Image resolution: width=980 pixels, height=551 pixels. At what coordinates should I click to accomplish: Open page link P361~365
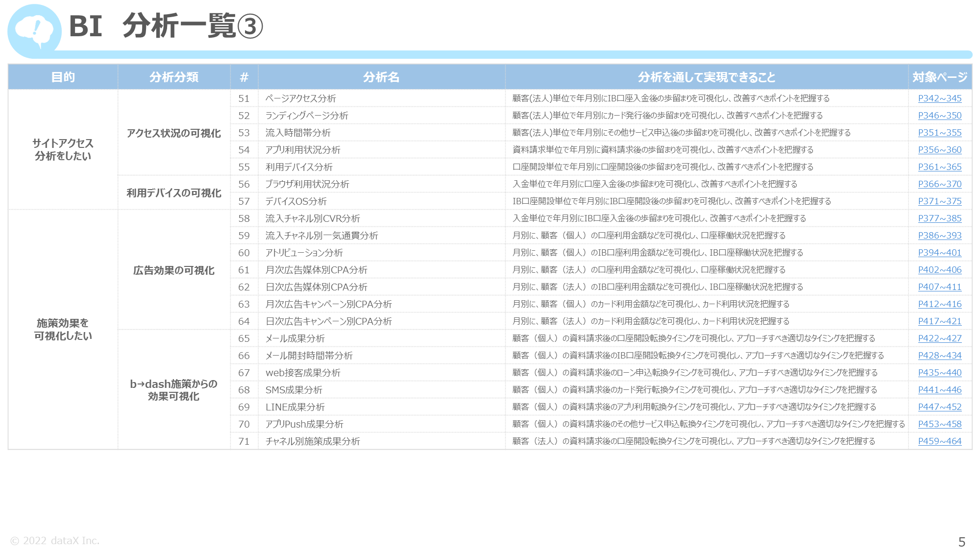point(939,167)
